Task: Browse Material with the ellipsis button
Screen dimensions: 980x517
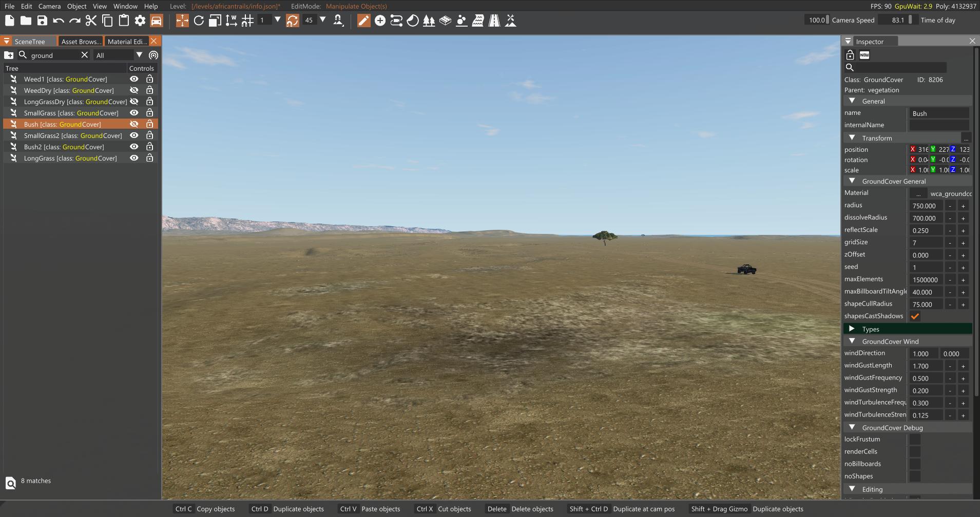Action: point(918,193)
